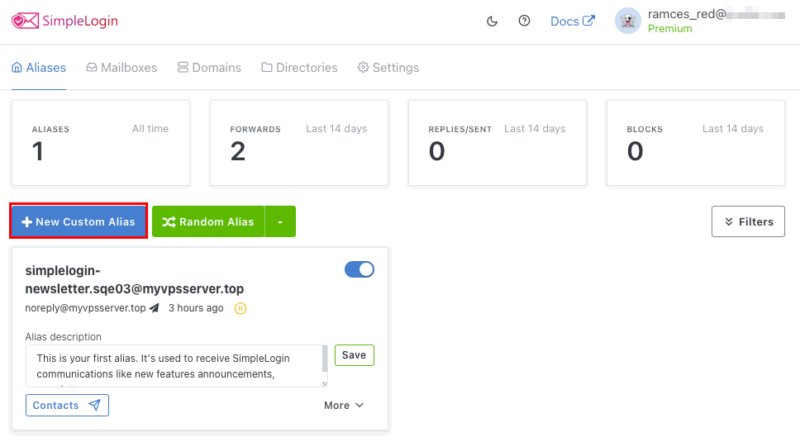Click the Replies/Sent stat card
This screenshot has width=800, height=442.
click(x=497, y=143)
